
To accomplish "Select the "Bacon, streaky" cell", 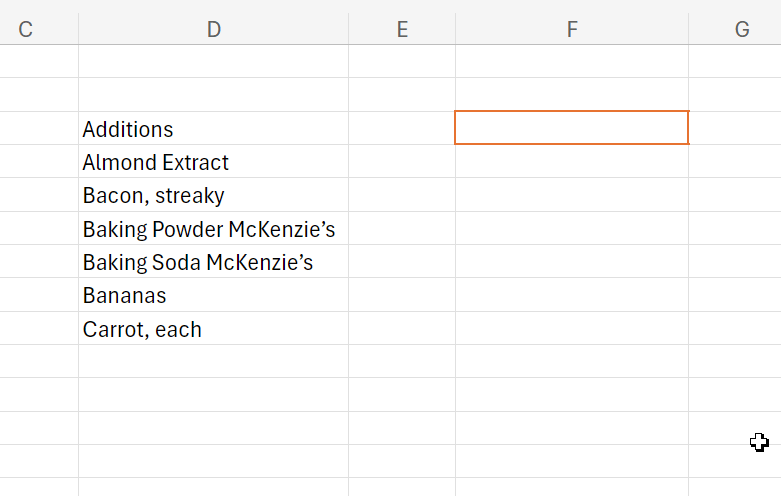I will (213, 195).
